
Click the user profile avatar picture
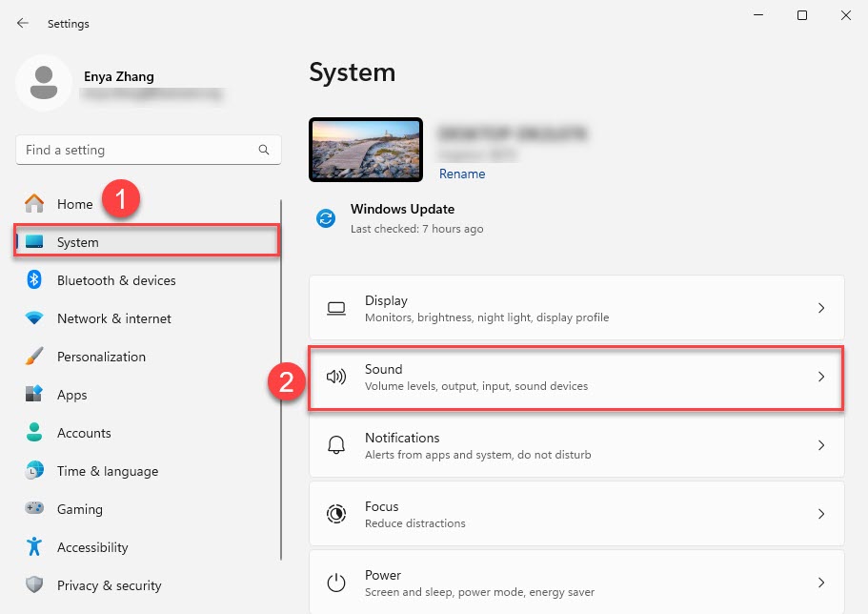(x=43, y=83)
